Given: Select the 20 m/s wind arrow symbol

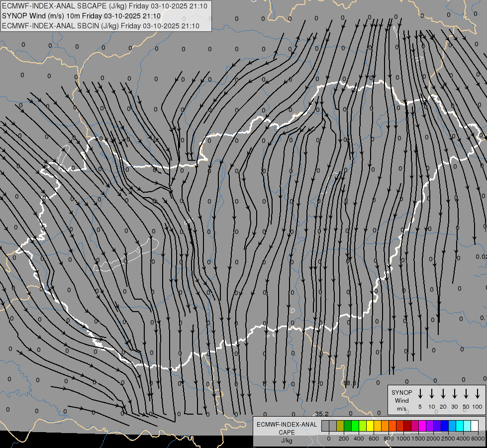Looking at the screenshot, I should pyautogui.click(x=443, y=394).
